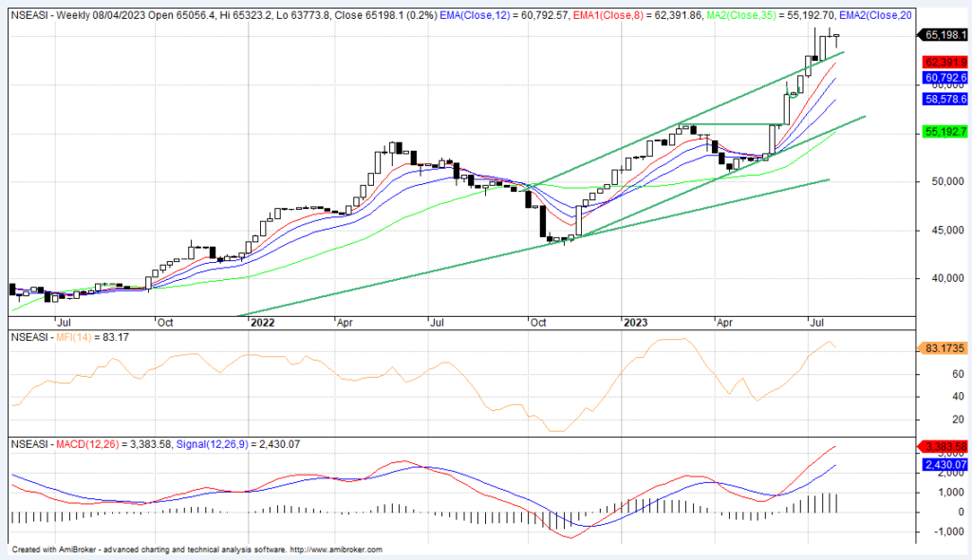Click the orange 83.1735 MFI value tag

click(x=943, y=349)
